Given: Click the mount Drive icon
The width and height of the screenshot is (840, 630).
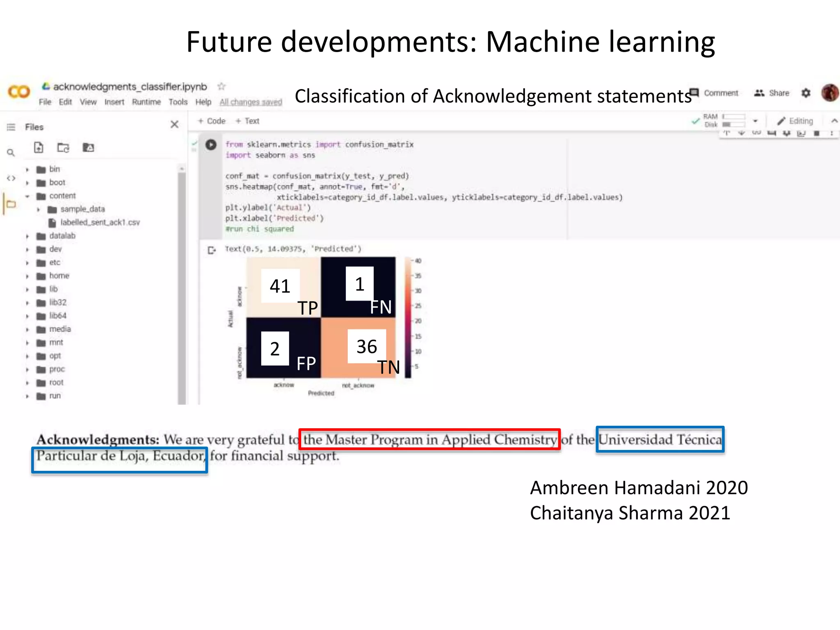Looking at the screenshot, I should [88, 147].
